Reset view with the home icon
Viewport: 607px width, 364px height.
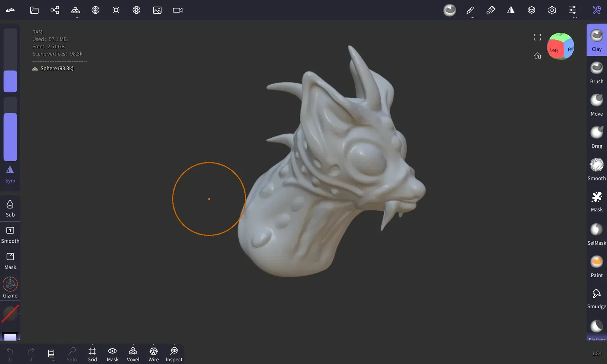point(538,56)
